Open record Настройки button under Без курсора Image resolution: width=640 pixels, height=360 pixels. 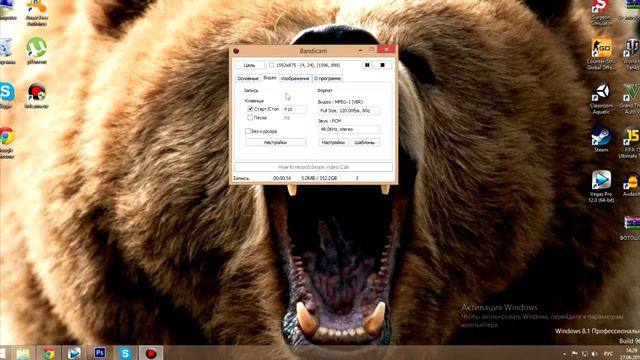[x=276, y=142]
